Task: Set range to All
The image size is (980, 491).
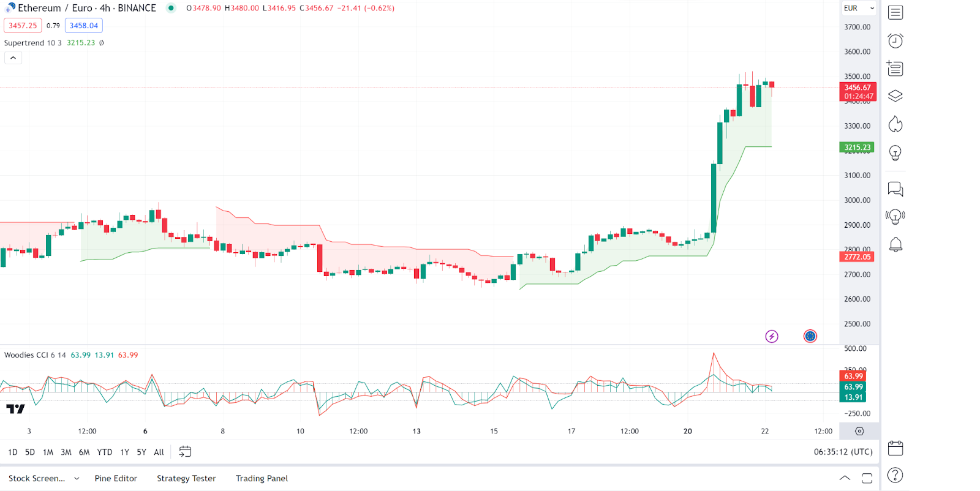Action: click(x=159, y=452)
